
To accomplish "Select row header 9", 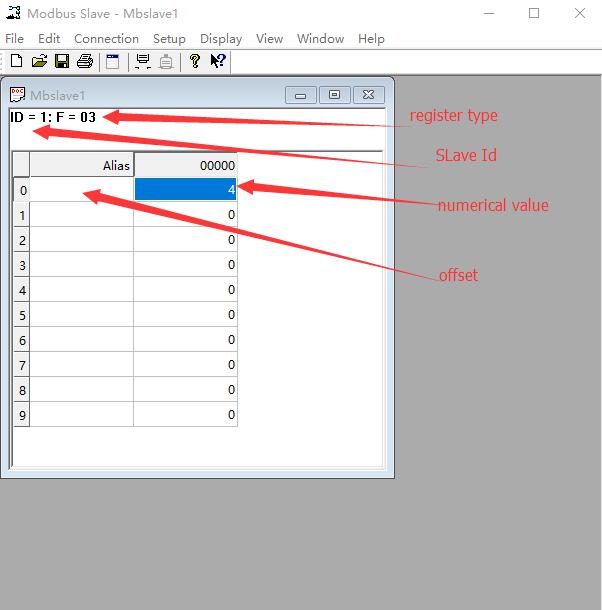I will (22, 415).
